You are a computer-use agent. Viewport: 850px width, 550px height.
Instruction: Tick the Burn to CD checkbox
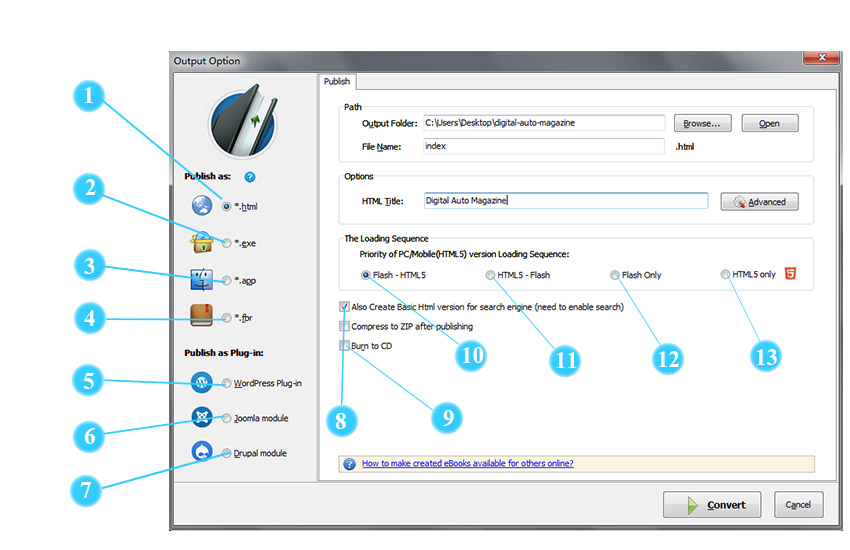click(345, 345)
